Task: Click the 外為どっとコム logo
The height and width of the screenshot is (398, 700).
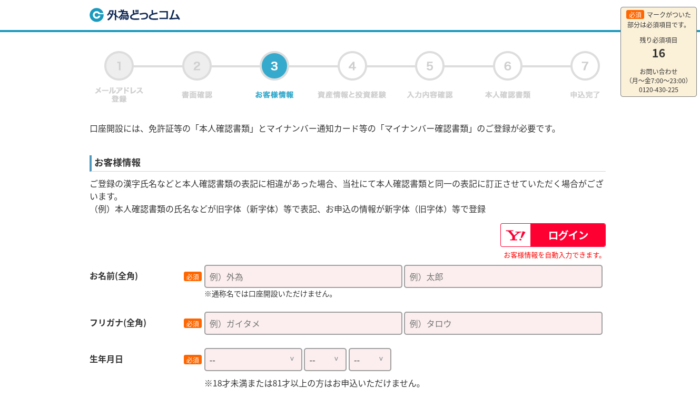Action: [x=134, y=15]
